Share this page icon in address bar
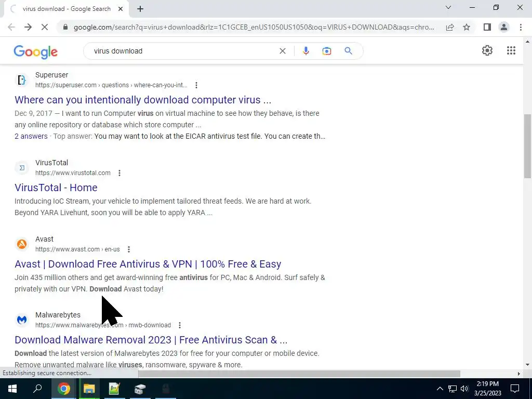Viewport: 532px width, 399px height. pos(450,27)
